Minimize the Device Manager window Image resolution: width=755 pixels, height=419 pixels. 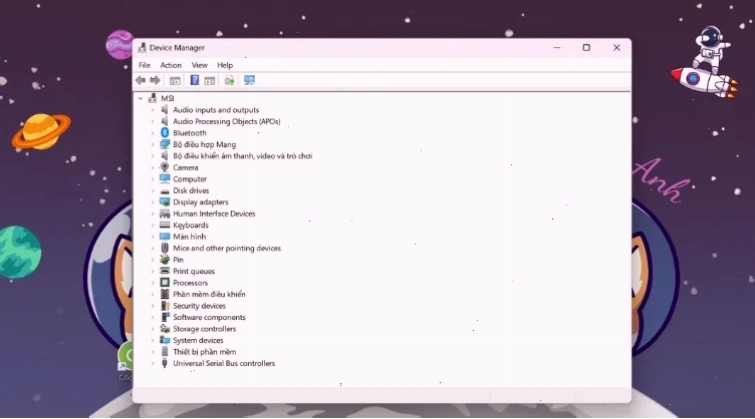point(557,47)
